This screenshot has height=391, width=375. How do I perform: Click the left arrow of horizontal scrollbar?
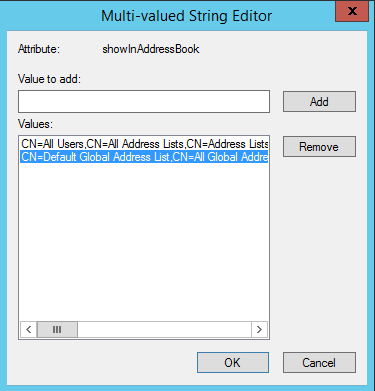[29, 330]
